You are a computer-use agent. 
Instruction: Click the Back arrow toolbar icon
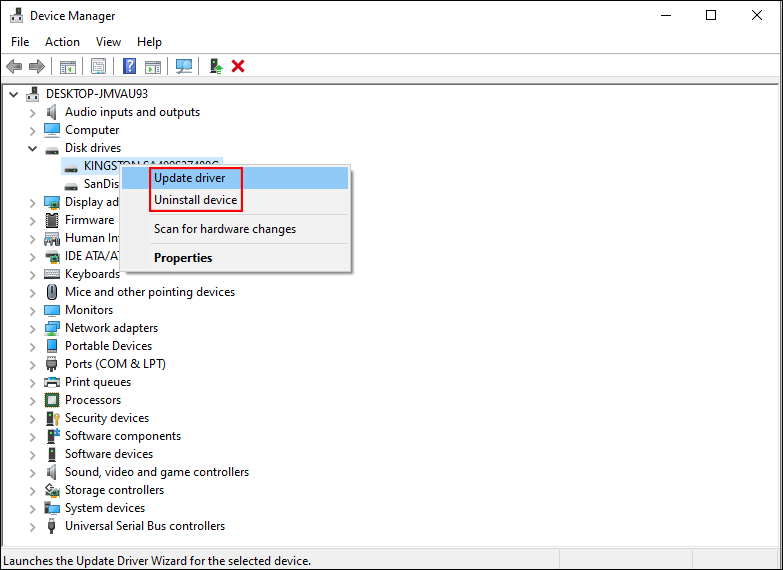click(14, 66)
